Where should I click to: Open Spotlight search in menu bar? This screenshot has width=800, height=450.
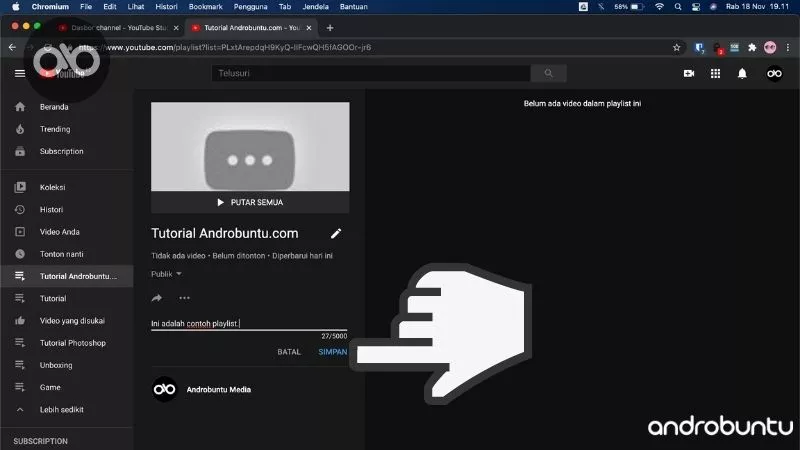tap(678, 7)
